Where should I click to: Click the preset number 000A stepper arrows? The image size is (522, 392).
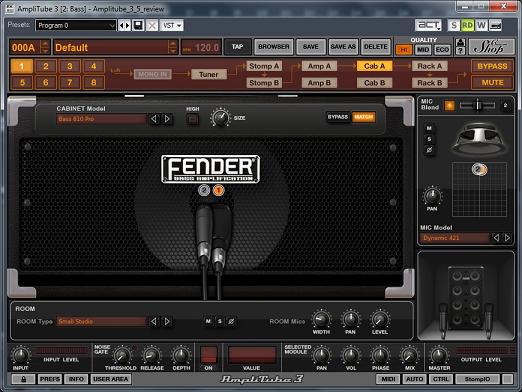(45, 47)
